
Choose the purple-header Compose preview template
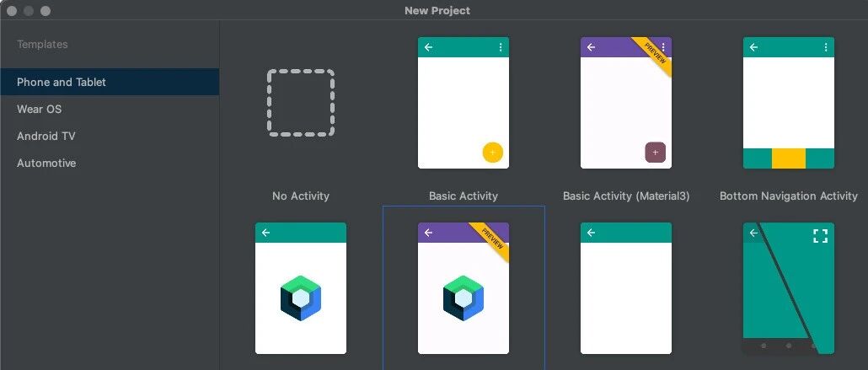[463, 288]
